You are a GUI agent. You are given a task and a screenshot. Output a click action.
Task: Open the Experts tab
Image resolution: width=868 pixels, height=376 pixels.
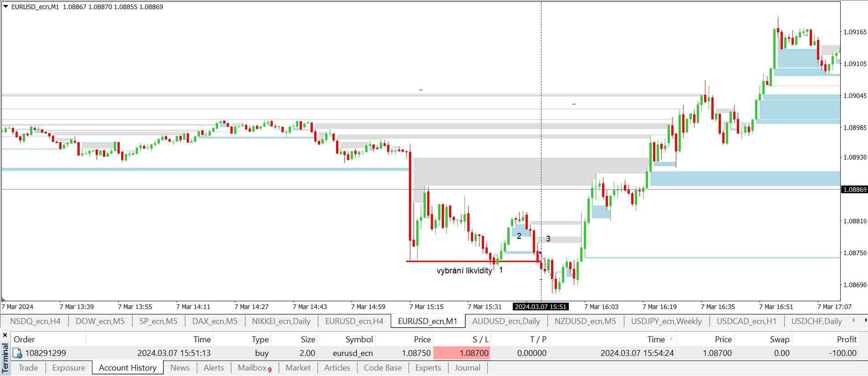(x=428, y=368)
